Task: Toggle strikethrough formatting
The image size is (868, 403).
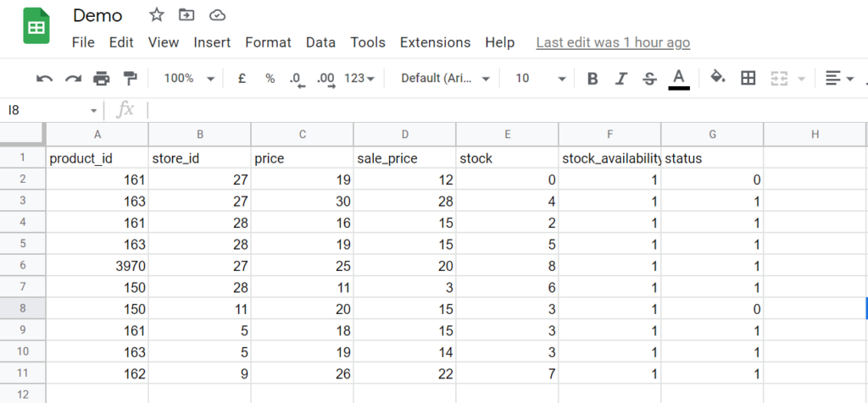Action: tap(649, 79)
